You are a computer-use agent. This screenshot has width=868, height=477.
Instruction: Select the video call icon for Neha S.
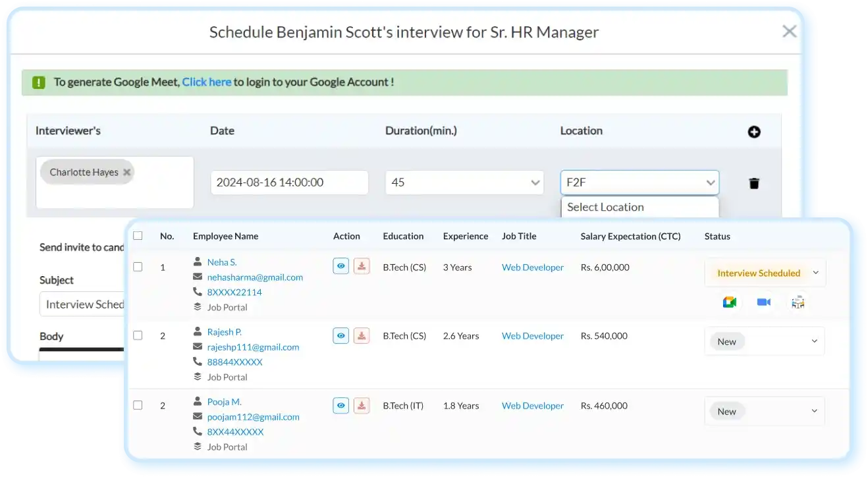pos(763,301)
